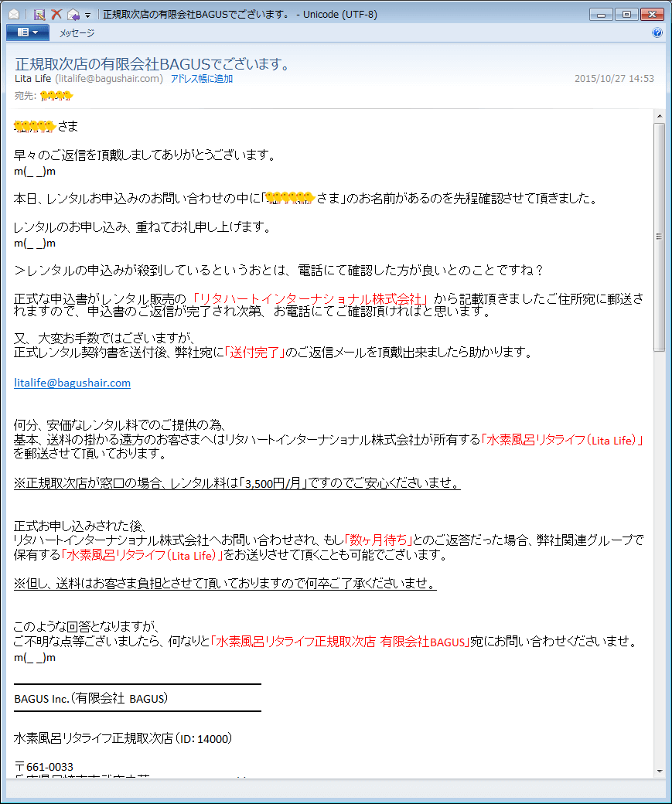The height and width of the screenshot is (804, 672).
Task: Click the save icon in quick access toolbar
Action: coord(39,15)
